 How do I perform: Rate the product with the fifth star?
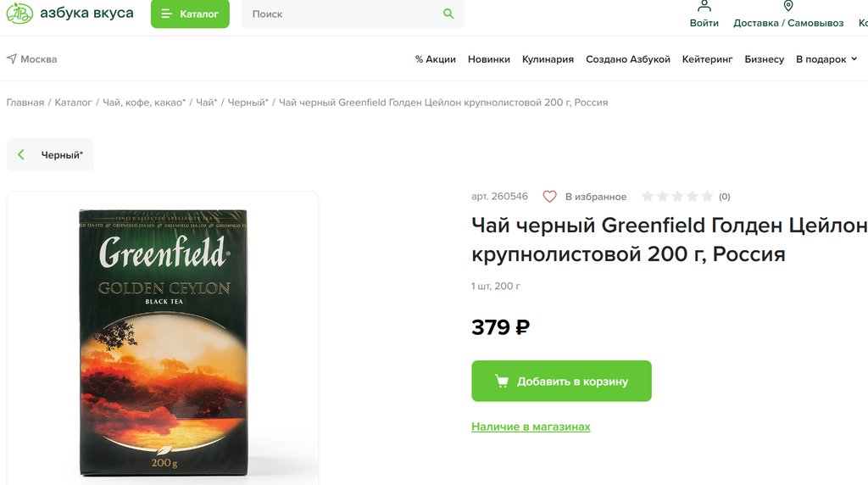[707, 197]
